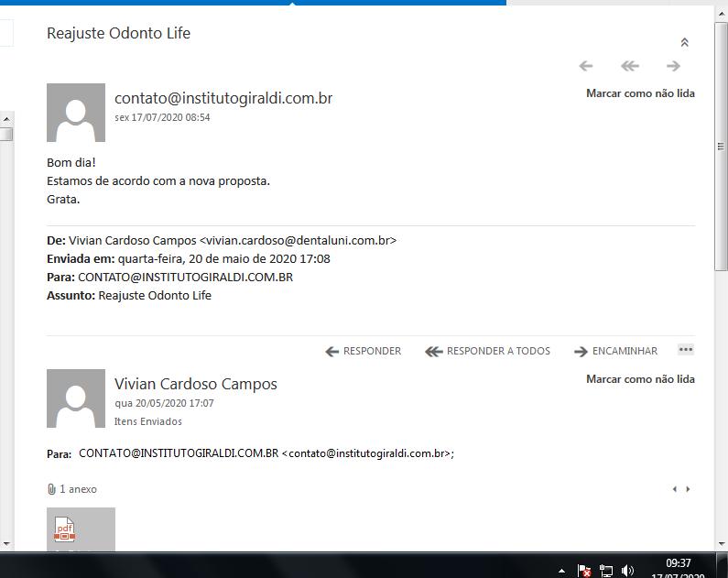Click date text 'sex 17/07/2020 08:54'
Image resolution: width=728 pixels, height=578 pixels.
(162, 117)
